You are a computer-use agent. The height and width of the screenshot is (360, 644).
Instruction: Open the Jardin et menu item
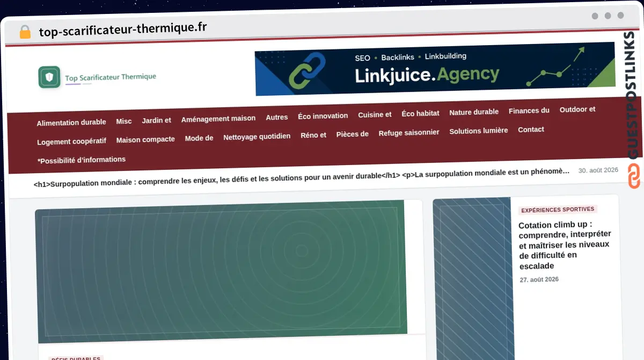pyautogui.click(x=157, y=120)
